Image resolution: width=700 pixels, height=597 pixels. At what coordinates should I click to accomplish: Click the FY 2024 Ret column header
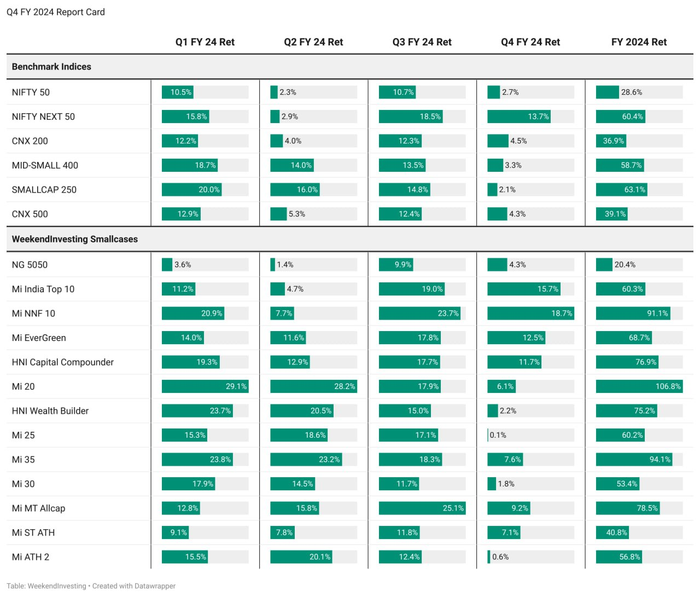click(x=639, y=42)
